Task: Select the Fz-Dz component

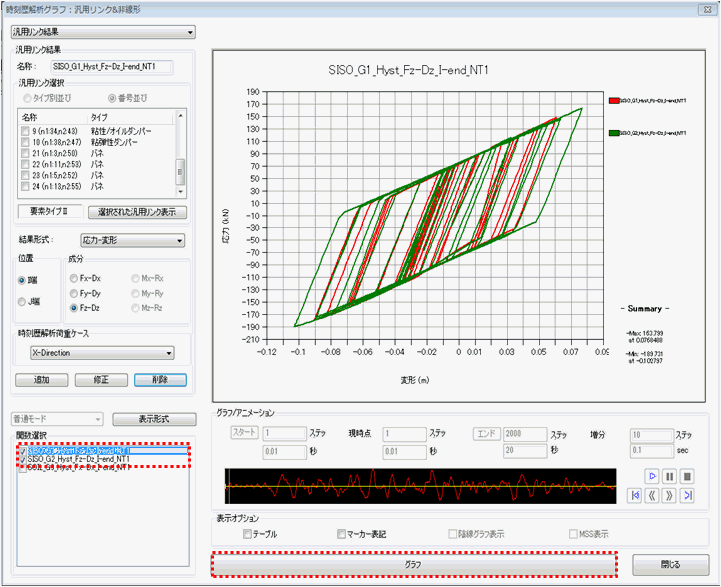Action: coord(74,308)
